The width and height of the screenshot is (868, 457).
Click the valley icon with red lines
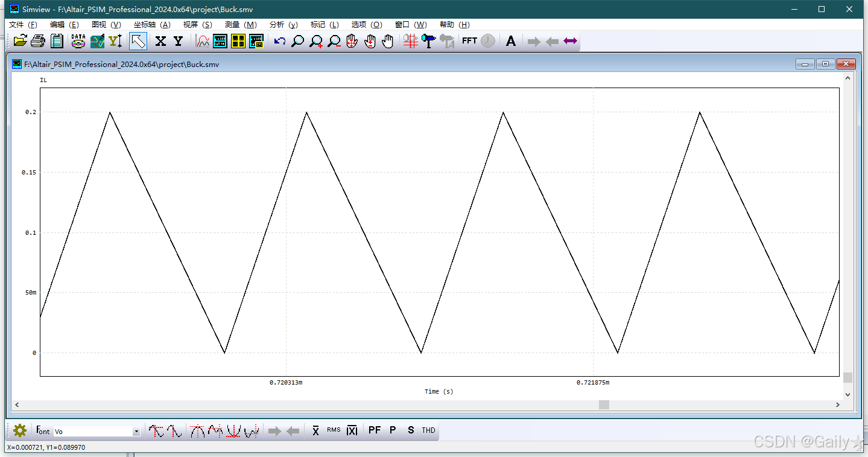[233, 431]
